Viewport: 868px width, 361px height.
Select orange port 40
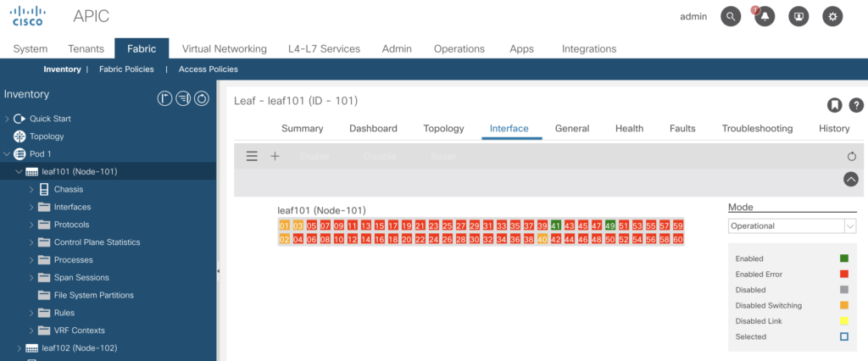tap(542, 239)
